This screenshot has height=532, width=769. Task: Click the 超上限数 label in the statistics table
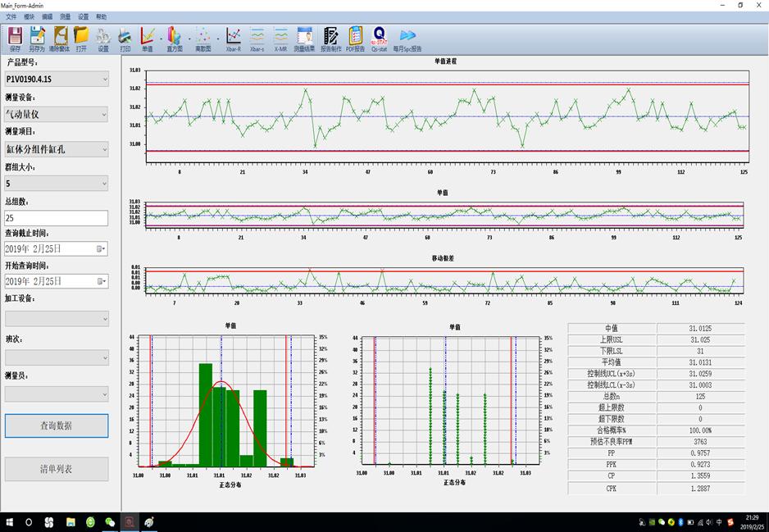coord(611,407)
